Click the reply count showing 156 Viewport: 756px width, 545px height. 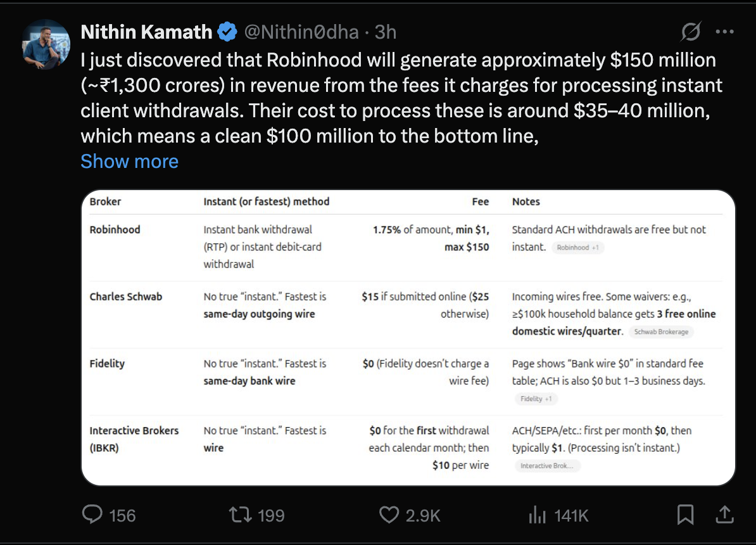click(122, 515)
